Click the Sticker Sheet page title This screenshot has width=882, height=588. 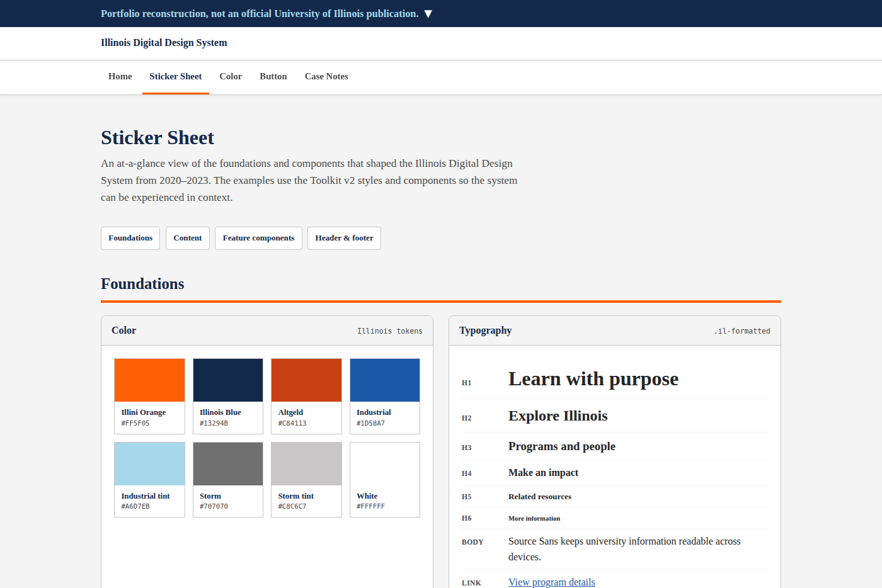coord(157,138)
